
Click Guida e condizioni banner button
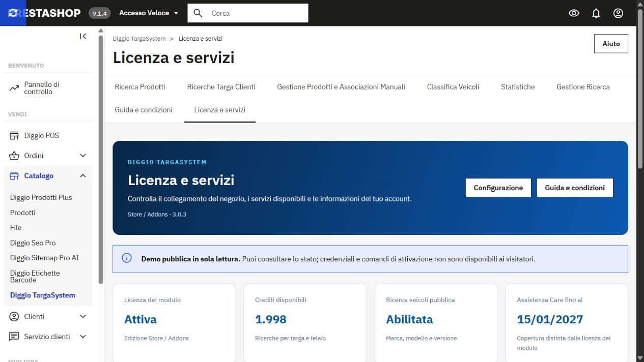575,188
